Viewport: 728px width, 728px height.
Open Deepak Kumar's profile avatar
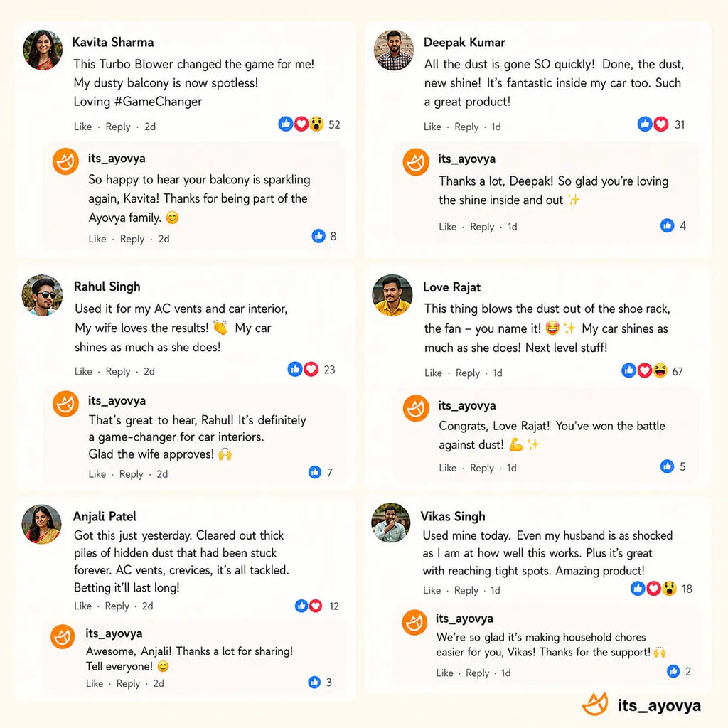click(x=393, y=50)
